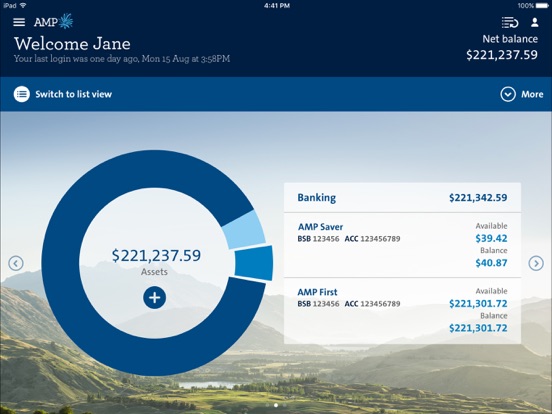Screen dimensions: 552x414
Task: Go to previous chart with left arrow
Action: (16, 263)
